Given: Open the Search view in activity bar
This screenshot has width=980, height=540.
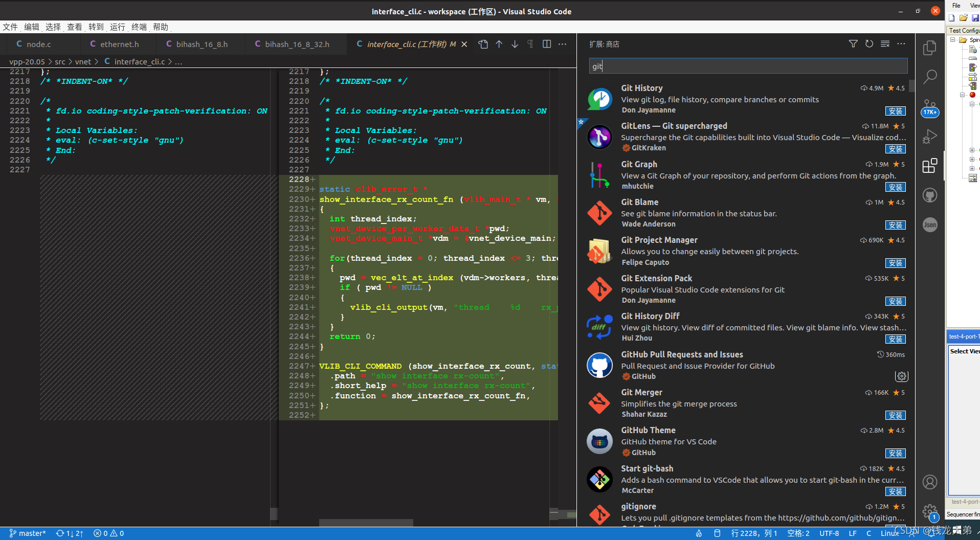Looking at the screenshot, I should pos(930,77).
